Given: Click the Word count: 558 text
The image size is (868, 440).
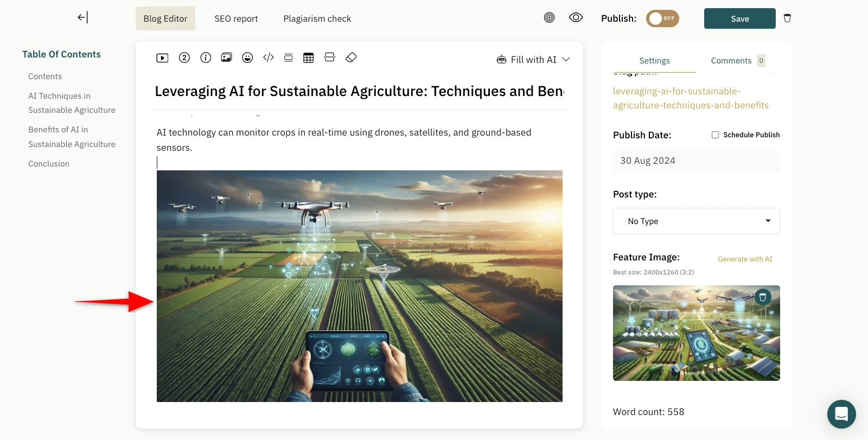Looking at the screenshot, I should (648, 412).
